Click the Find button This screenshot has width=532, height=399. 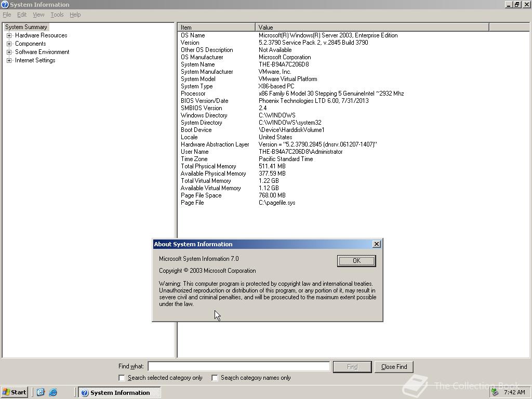[352, 367]
